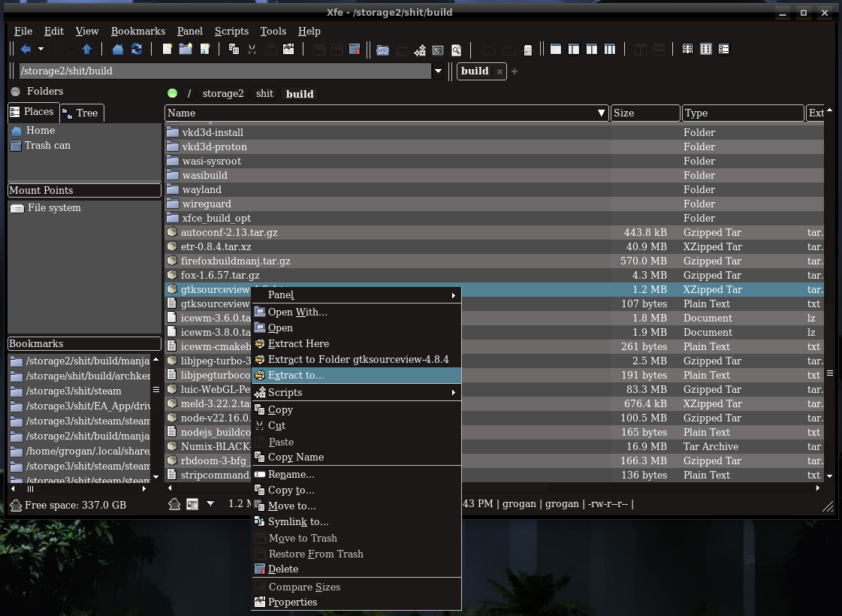Refresh the panel with the refresh icon
The height and width of the screenshot is (616, 842).
(137, 50)
